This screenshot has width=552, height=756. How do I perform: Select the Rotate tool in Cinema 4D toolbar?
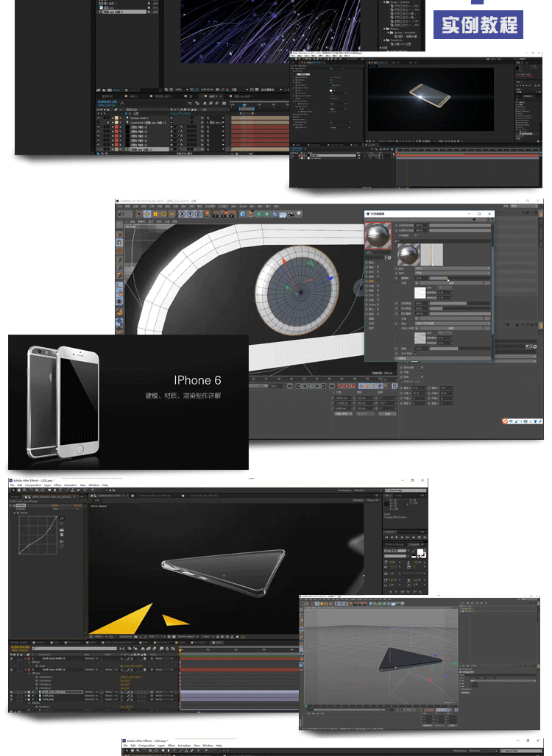(x=163, y=214)
